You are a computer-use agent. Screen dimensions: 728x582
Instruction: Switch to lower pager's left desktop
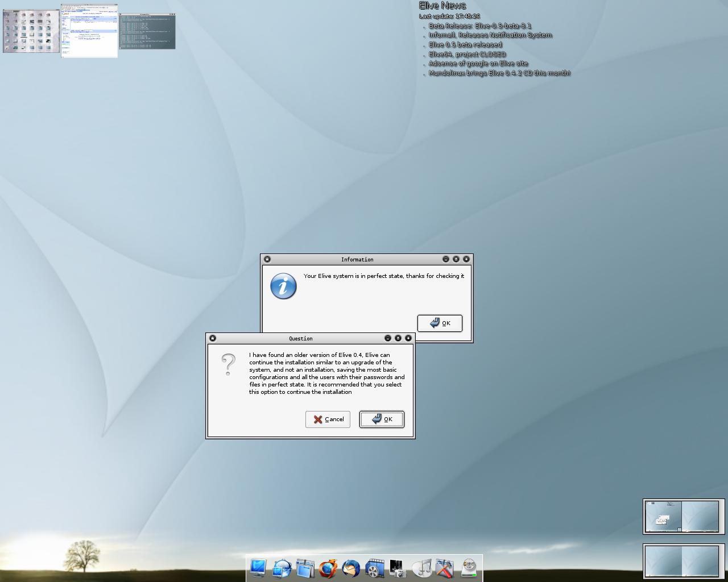point(663,562)
